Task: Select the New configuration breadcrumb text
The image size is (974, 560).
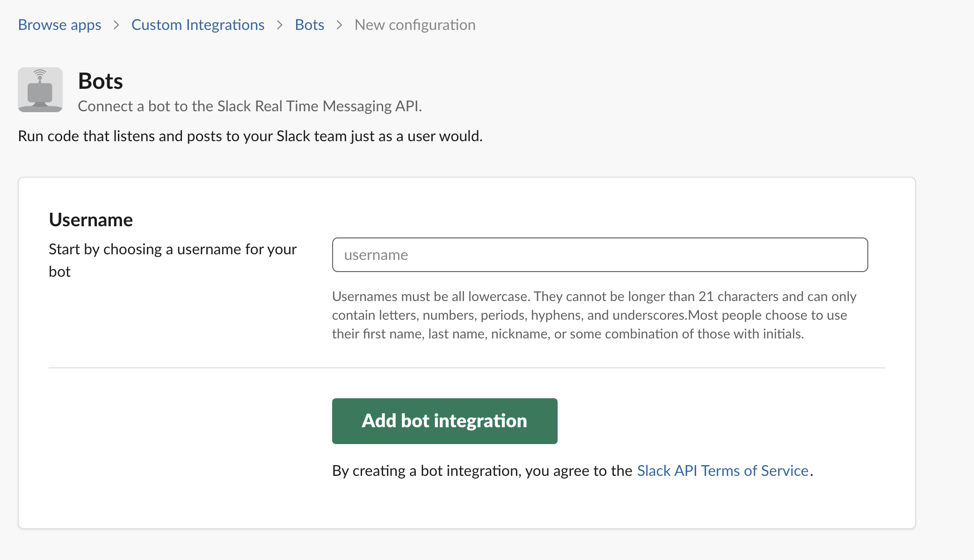Action: pos(415,25)
